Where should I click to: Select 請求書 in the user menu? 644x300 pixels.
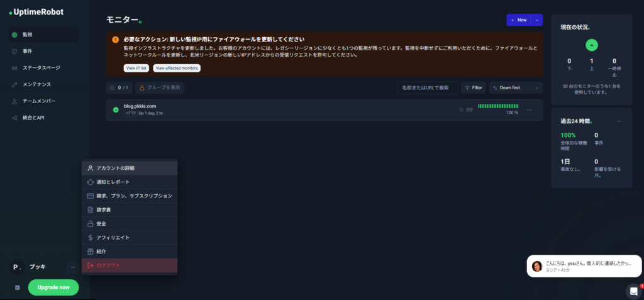pyautogui.click(x=130, y=210)
